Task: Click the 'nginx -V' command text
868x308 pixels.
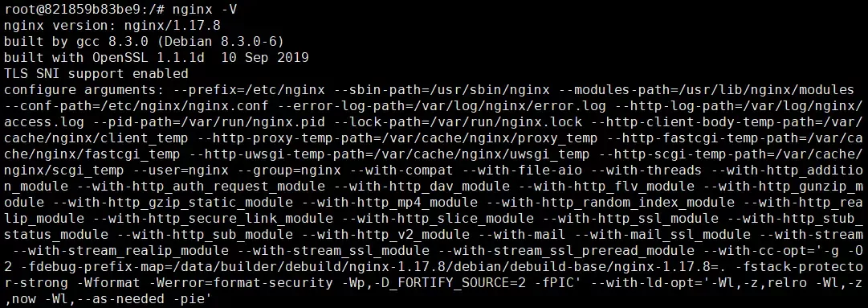Action: point(206,10)
